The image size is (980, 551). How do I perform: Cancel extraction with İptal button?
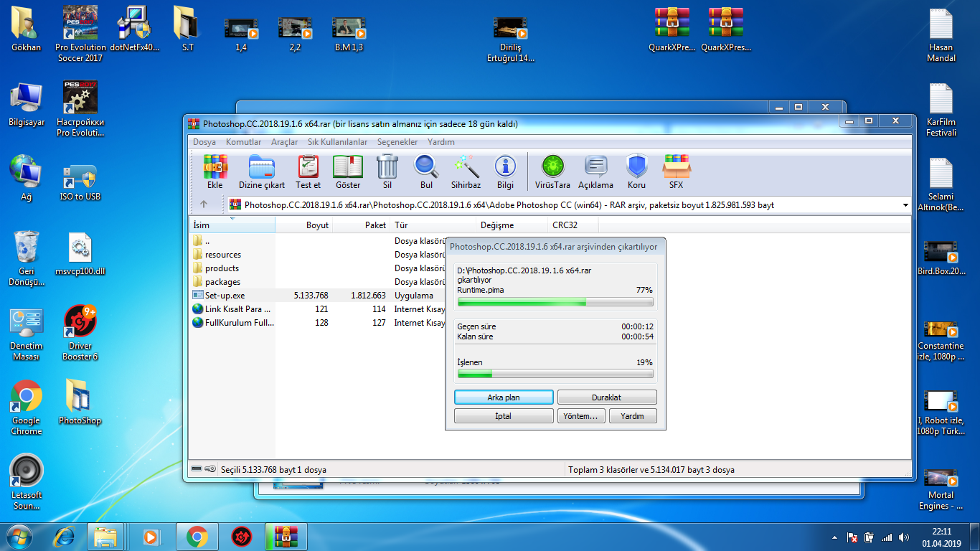[x=504, y=416]
